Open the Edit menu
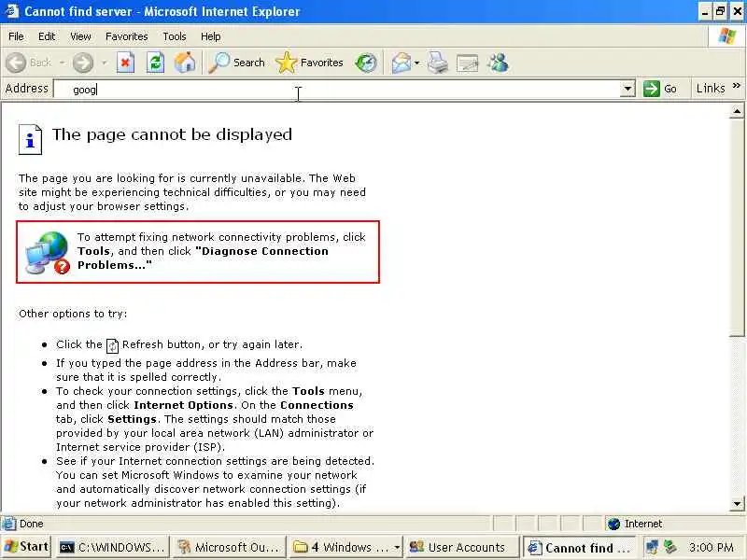The width and height of the screenshot is (747, 560). 47,36
